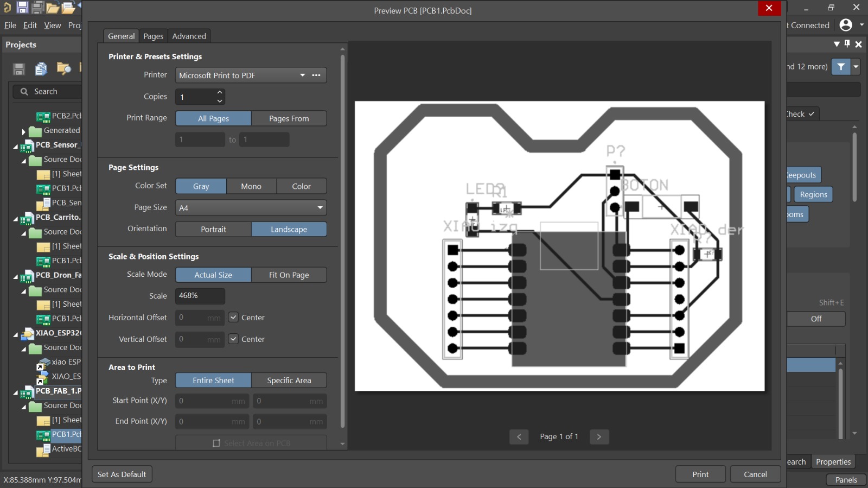Open the dropdown arrow beside the account icon

[x=861, y=24]
